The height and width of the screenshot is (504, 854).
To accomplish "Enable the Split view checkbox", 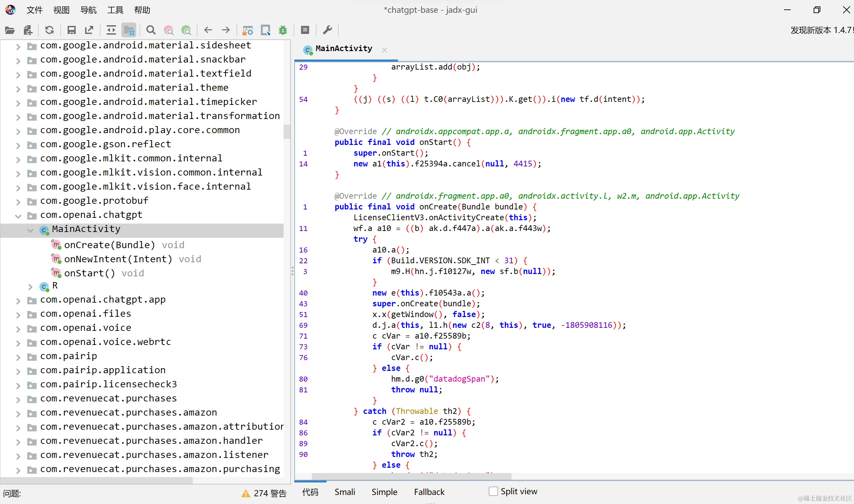I will pyautogui.click(x=493, y=491).
